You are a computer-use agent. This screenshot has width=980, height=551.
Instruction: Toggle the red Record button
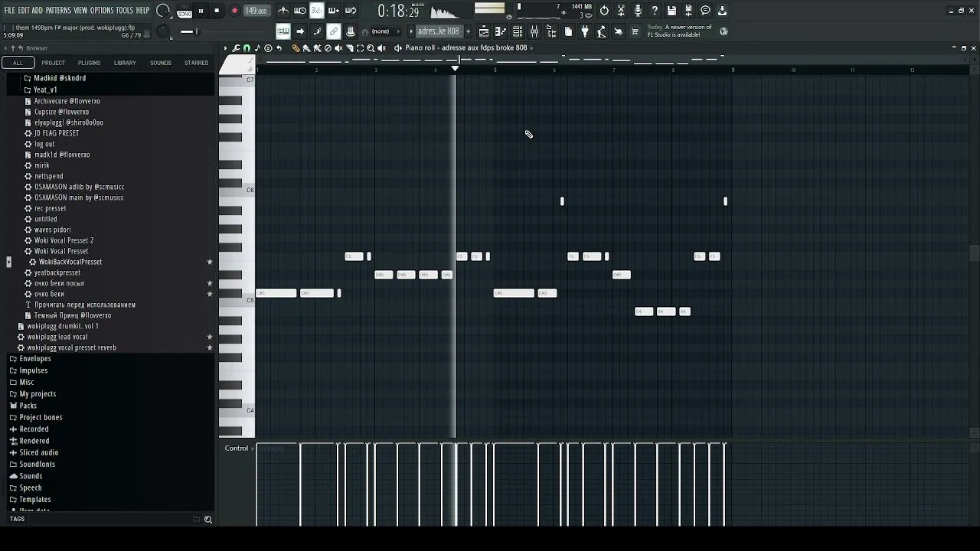(x=234, y=11)
